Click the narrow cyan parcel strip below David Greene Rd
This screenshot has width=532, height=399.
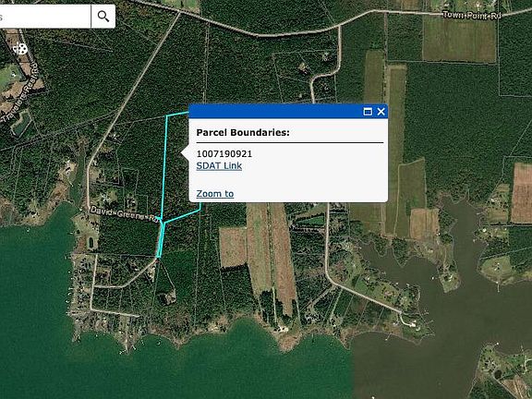161,240
